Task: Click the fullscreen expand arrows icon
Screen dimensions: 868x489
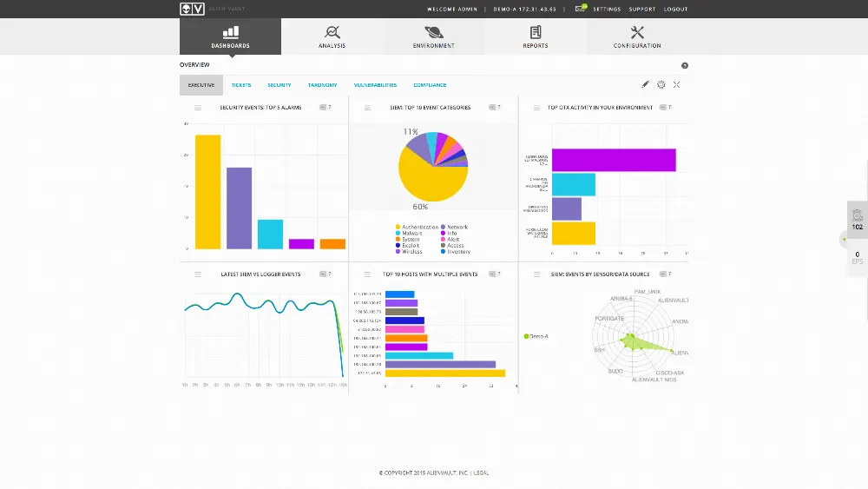Action: click(676, 84)
